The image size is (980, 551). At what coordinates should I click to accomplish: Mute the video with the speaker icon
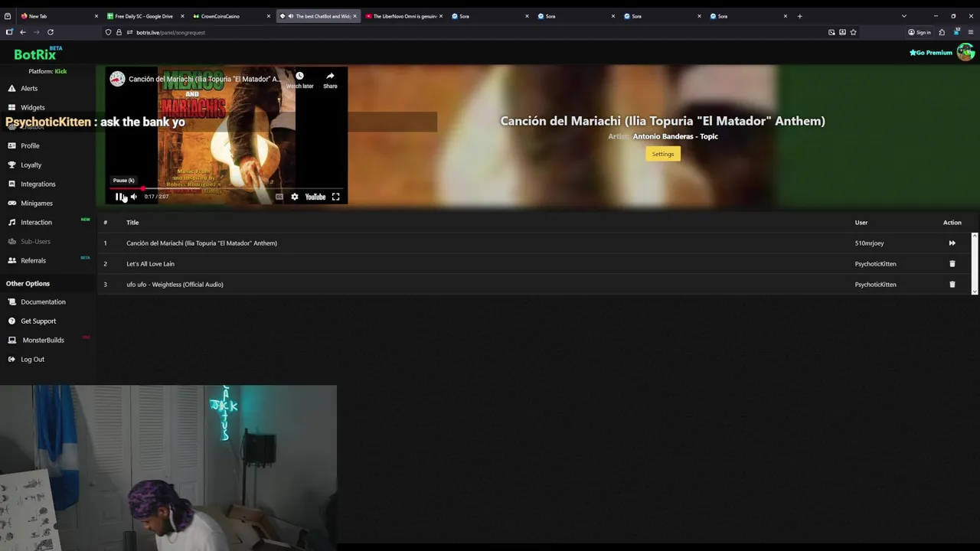[x=133, y=197]
